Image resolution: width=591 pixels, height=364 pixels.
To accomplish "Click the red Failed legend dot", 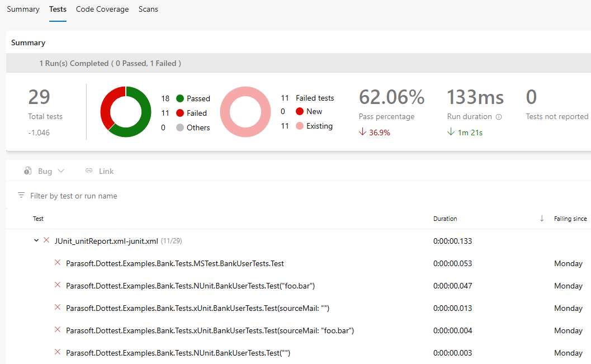I will [x=180, y=113].
